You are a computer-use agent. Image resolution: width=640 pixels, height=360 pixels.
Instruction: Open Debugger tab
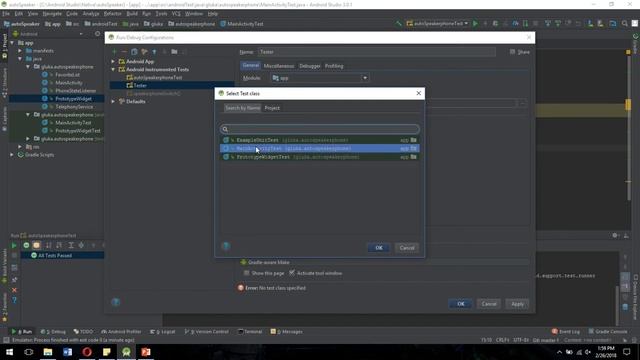(310, 66)
